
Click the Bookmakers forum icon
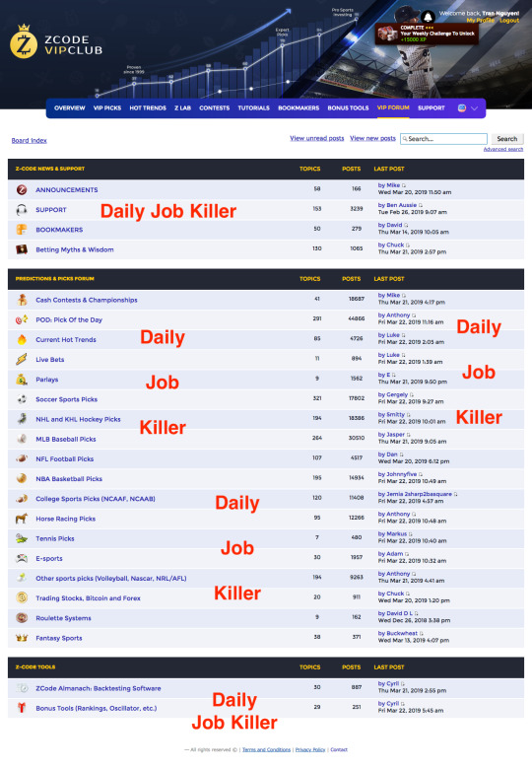22,230
